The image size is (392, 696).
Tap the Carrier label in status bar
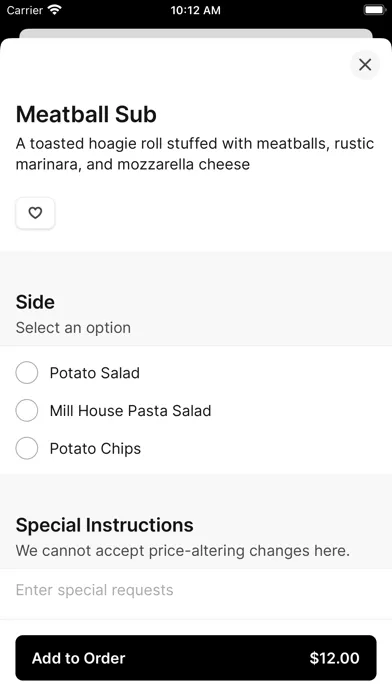[x=25, y=10]
